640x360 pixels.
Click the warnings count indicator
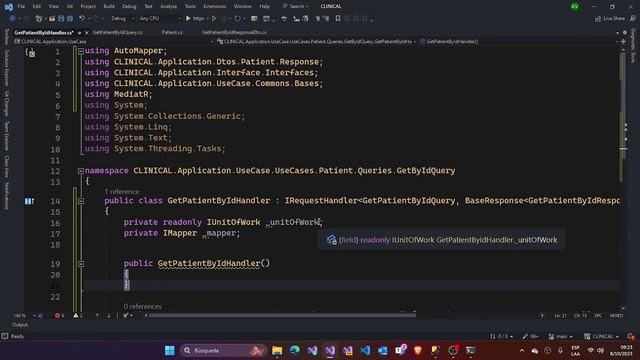coord(78,316)
